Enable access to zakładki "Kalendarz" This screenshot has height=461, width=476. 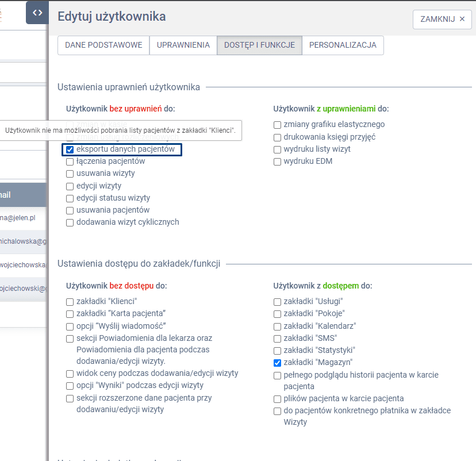278,326
